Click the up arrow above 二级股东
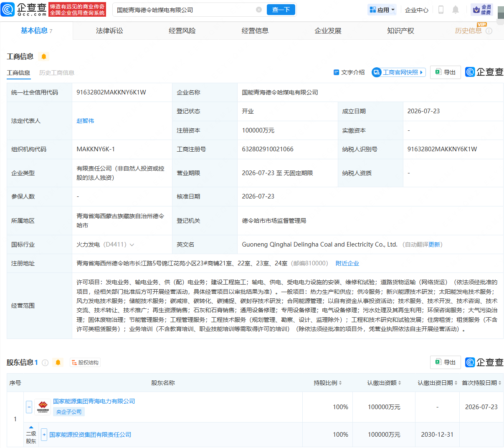Screen dimensions: 504x448 click(x=31, y=427)
